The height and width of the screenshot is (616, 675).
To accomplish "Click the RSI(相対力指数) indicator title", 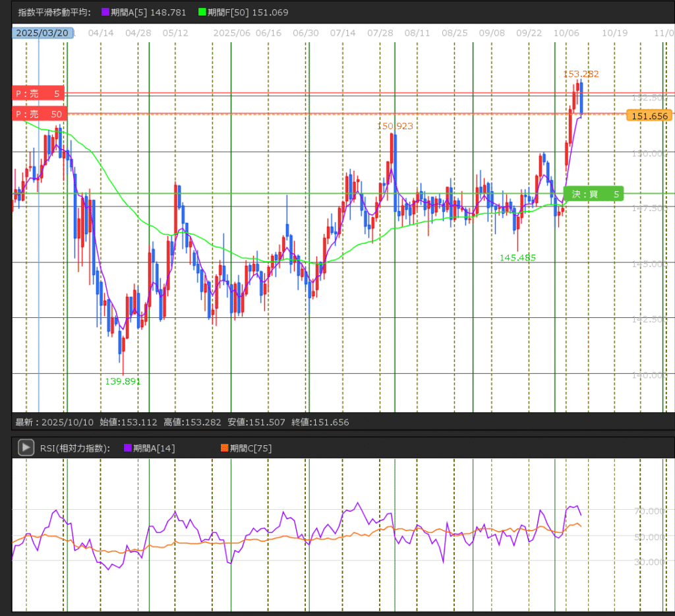I will pyautogui.click(x=74, y=448).
